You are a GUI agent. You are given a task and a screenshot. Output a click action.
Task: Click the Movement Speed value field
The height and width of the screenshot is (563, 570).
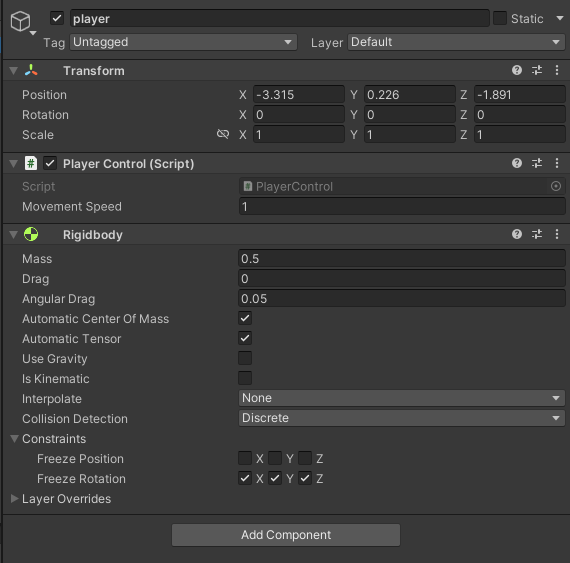[x=402, y=206]
